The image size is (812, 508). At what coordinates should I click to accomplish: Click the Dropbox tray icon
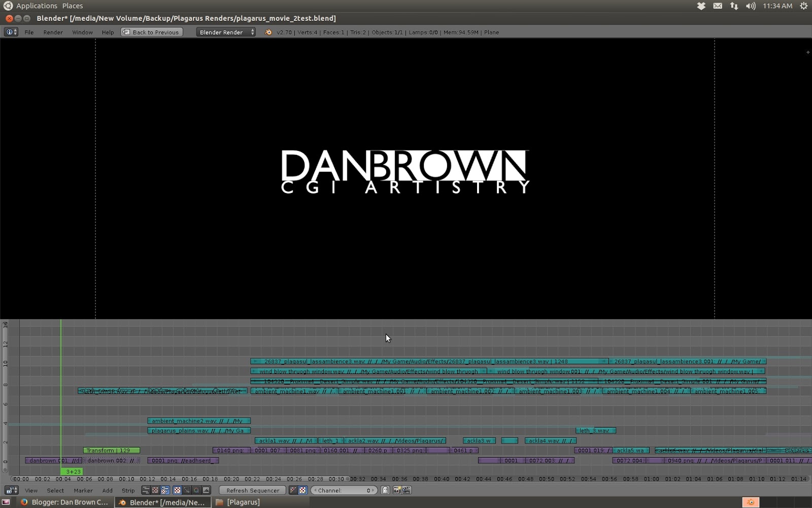[701, 6]
